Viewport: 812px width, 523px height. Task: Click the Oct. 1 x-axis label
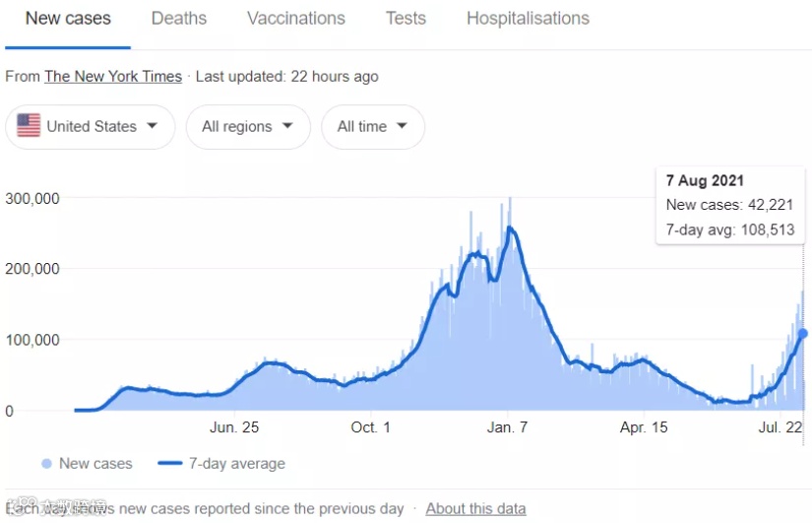(x=371, y=426)
